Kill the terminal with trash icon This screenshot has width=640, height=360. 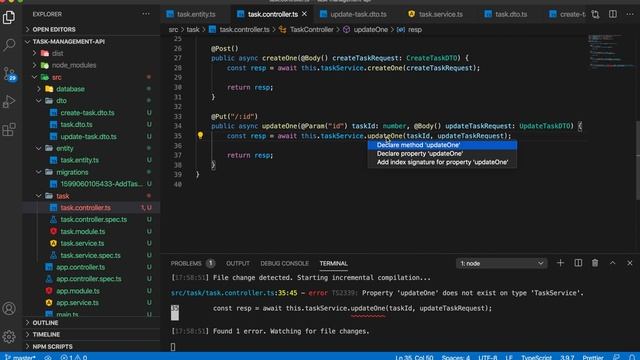595,263
